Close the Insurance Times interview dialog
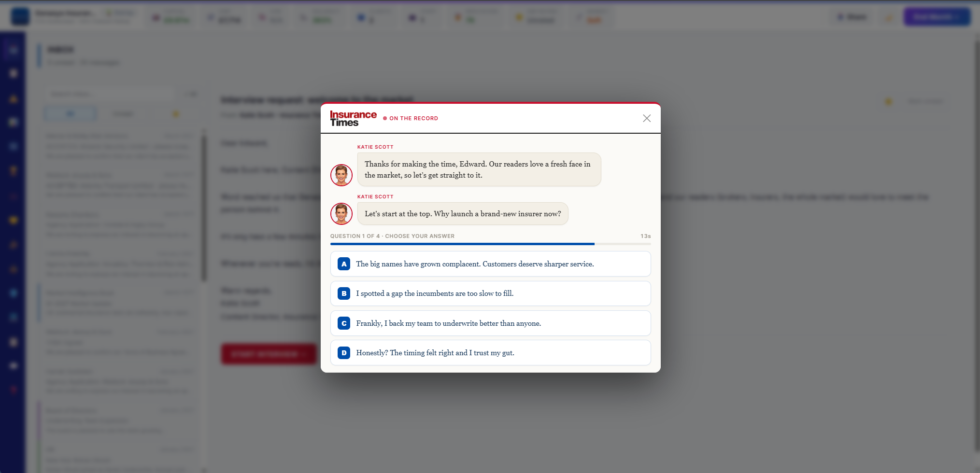The width and height of the screenshot is (980, 473). coord(647,118)
